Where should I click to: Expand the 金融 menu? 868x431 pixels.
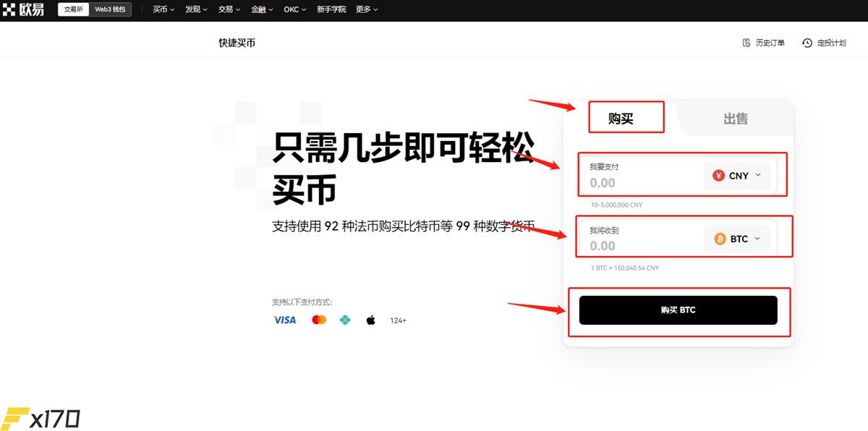point(263,9)
